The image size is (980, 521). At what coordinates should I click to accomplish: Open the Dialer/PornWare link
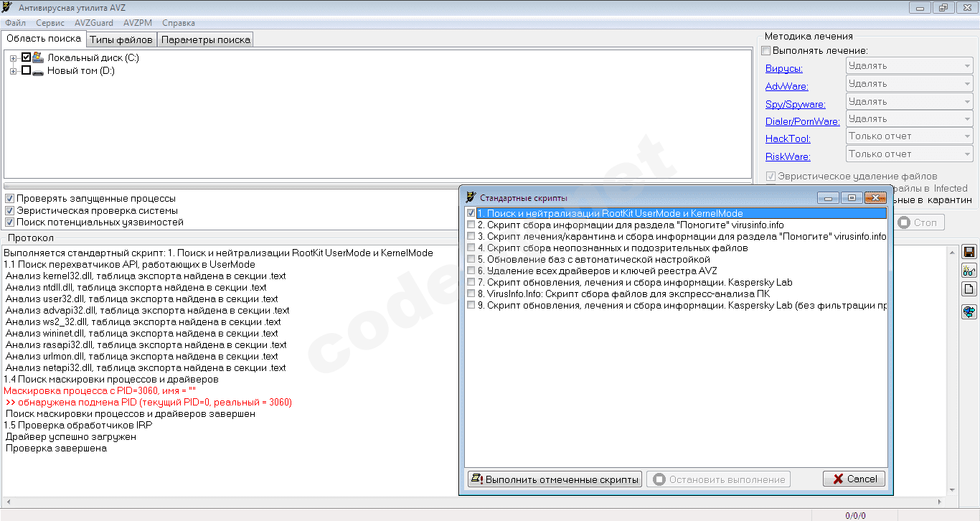802,121
